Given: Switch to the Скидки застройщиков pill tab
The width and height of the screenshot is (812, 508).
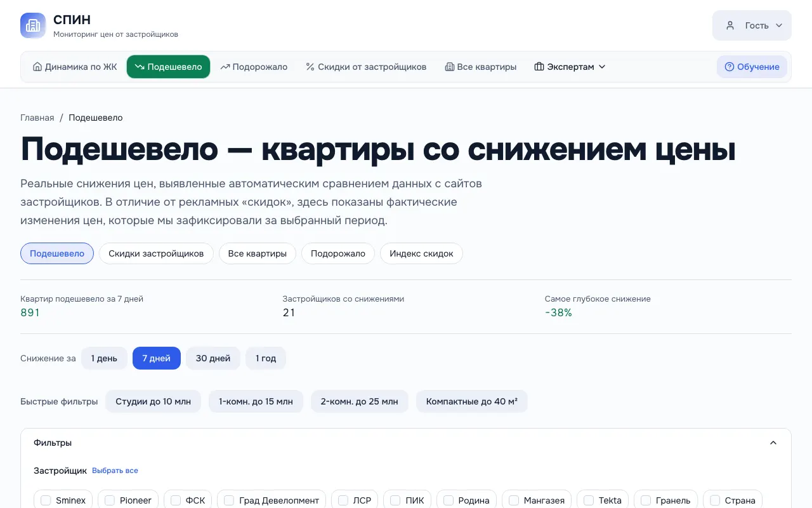Looking at the screenshot, I should [156, 253].
